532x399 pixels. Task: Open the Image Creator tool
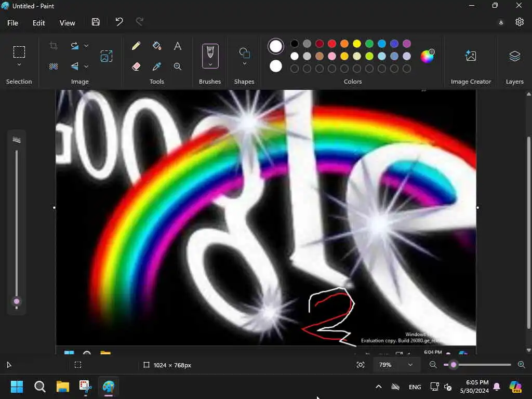point(471,56)
